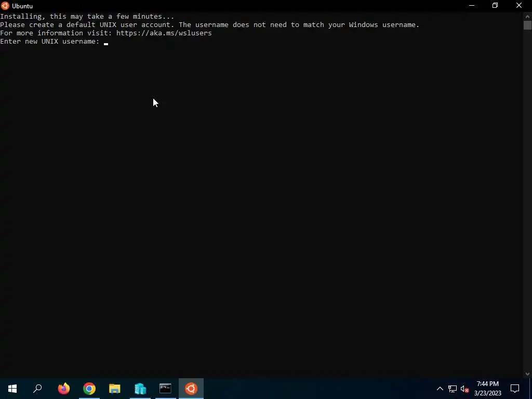Open taskbar search magnifier

click(37, 389)
